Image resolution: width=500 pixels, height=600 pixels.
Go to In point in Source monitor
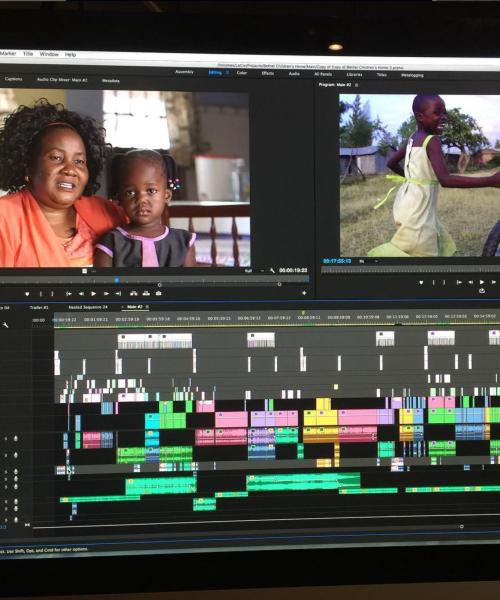[69, 294]
